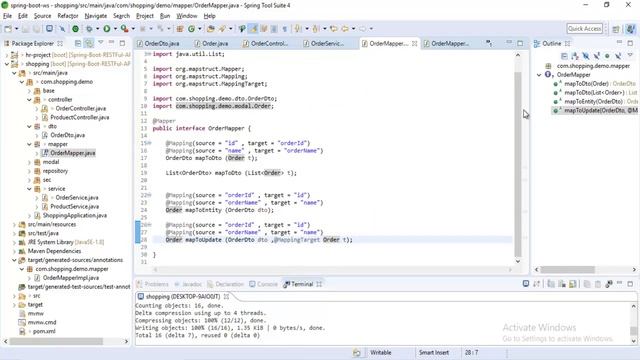640x360 pixels.
Task: Switch to the Problems tab
Action: pos(153,284)
